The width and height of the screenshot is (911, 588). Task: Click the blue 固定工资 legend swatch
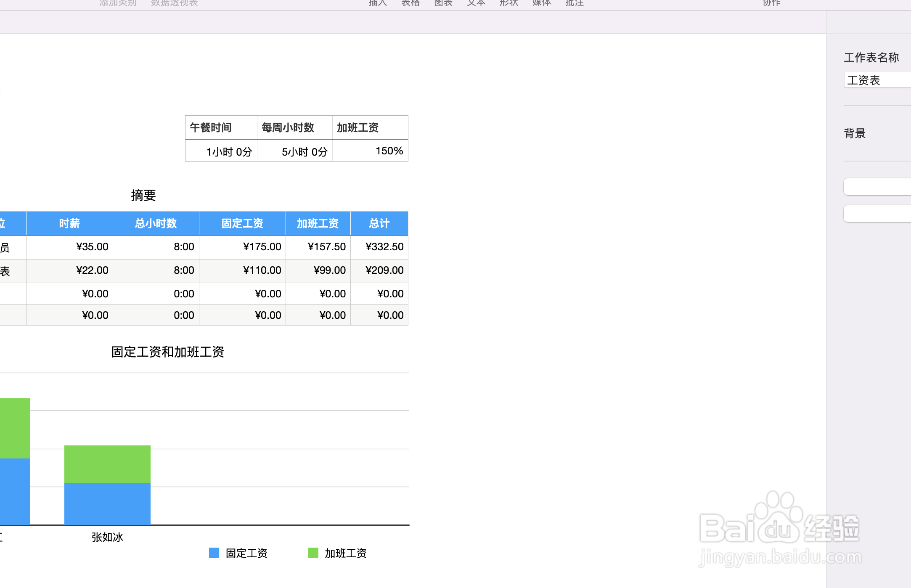tap(214, 553)
